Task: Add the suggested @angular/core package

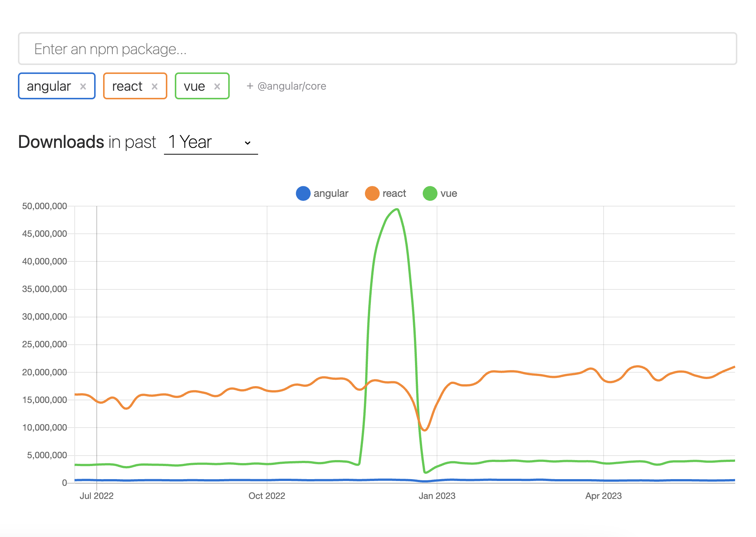Action: pos(286,86)
